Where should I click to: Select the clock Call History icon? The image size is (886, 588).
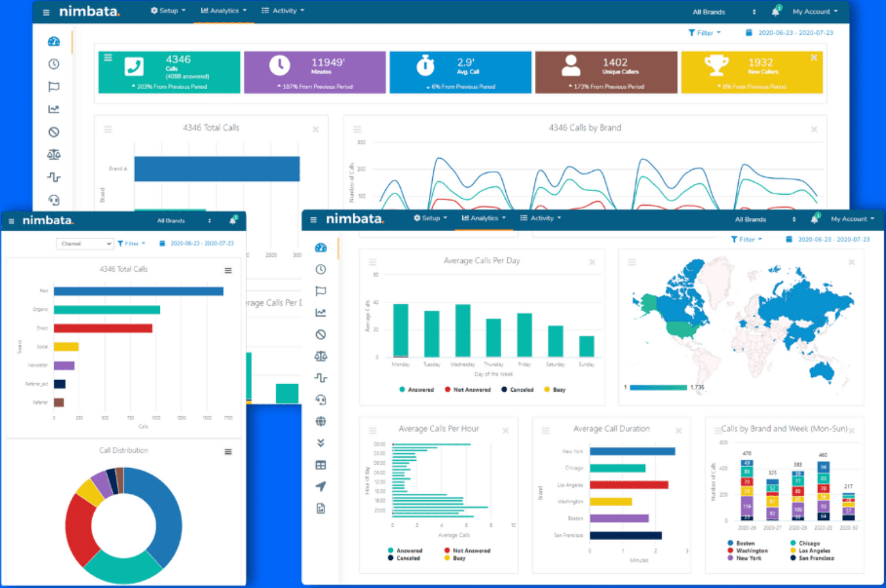tap(321, 269)
